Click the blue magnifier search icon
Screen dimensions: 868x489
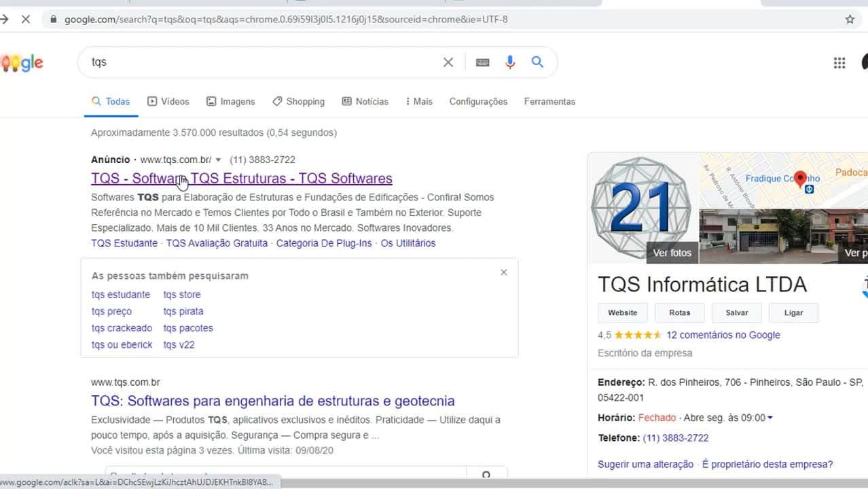pyautogui.click(x=537, y=62)
